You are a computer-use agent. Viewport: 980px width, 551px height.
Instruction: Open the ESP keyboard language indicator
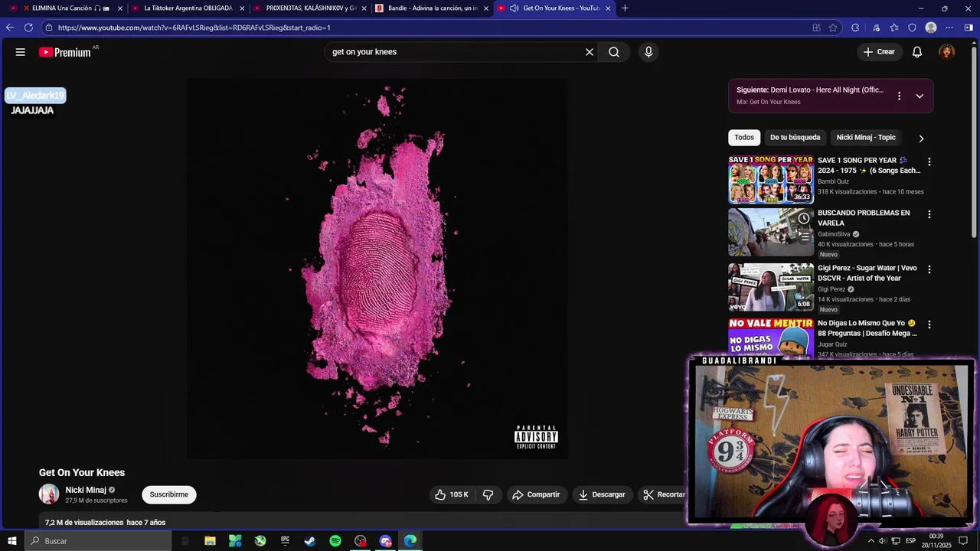tap(913, 541)
